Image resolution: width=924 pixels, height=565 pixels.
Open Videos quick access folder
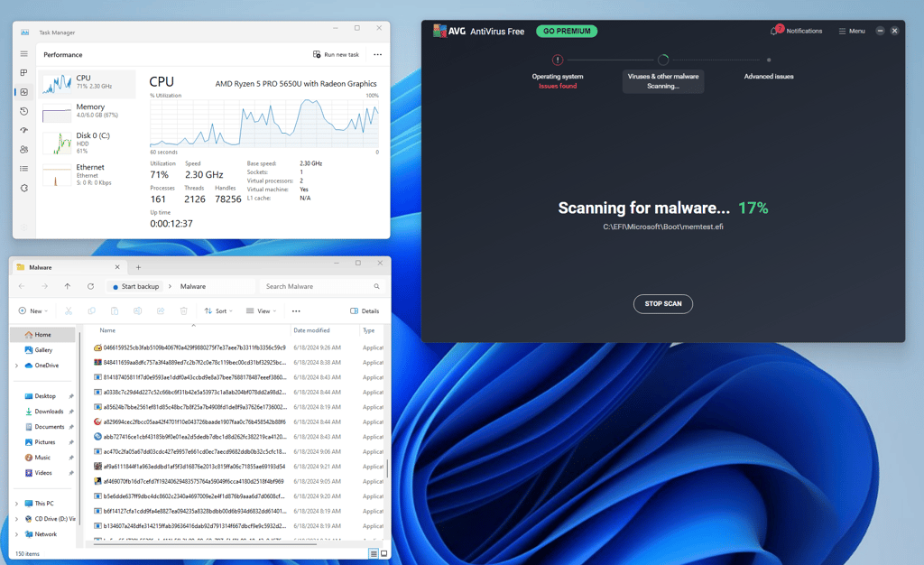click(45, 473)
